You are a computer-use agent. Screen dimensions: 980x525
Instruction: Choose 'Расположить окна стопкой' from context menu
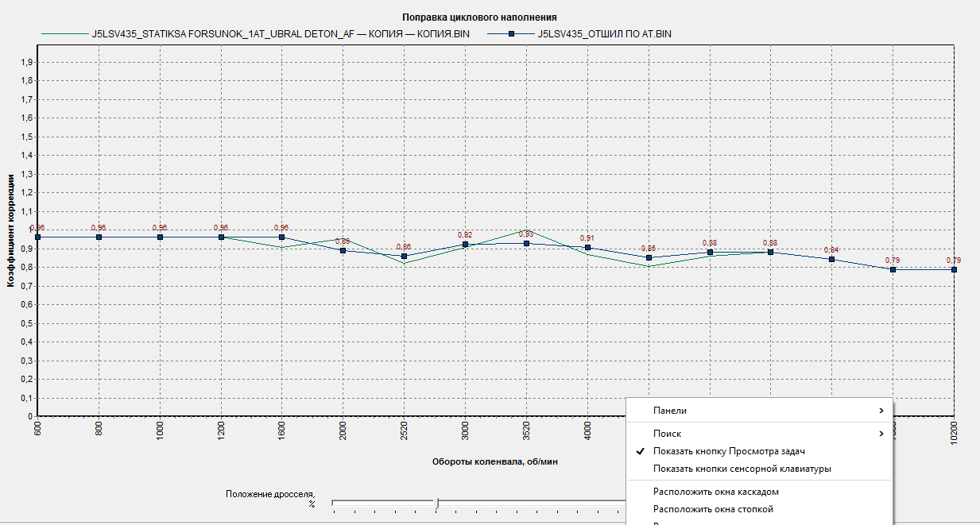713,509
